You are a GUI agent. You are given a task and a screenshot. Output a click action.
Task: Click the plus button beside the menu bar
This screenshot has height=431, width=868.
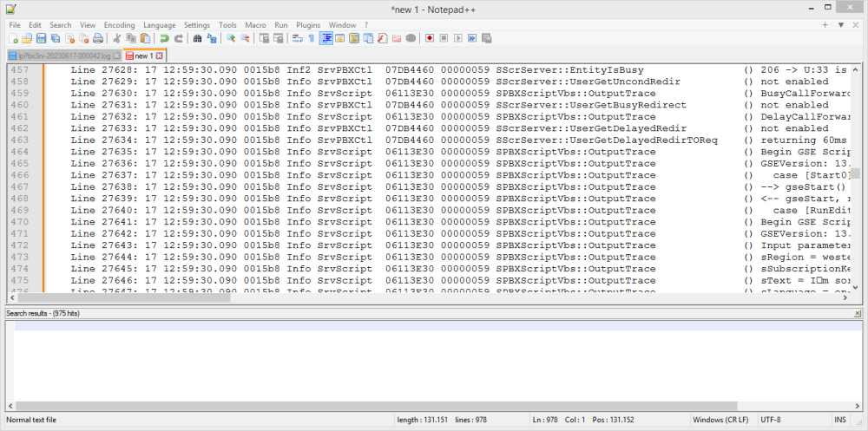coord(825,25)
